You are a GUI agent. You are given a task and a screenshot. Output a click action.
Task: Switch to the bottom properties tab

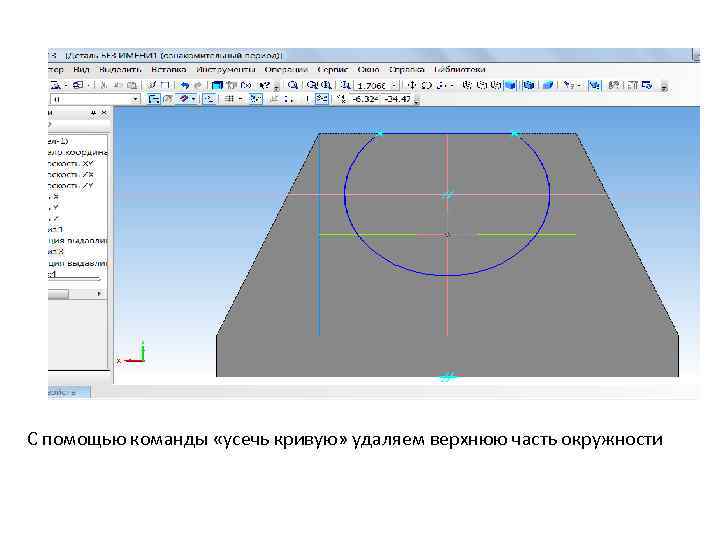[69, 393]
